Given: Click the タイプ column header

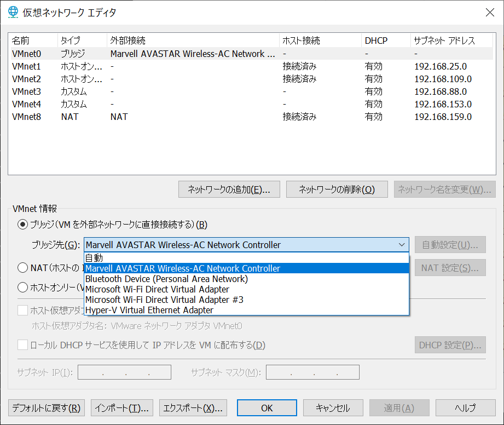Looking at the screenshot, I should coord(82,40).
